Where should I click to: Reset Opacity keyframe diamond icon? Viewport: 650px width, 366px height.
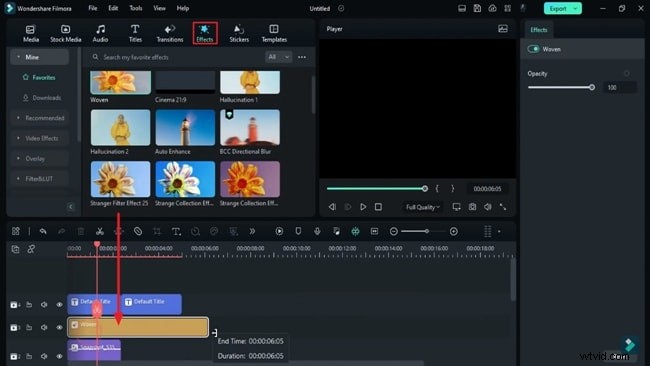pos(626,74)
